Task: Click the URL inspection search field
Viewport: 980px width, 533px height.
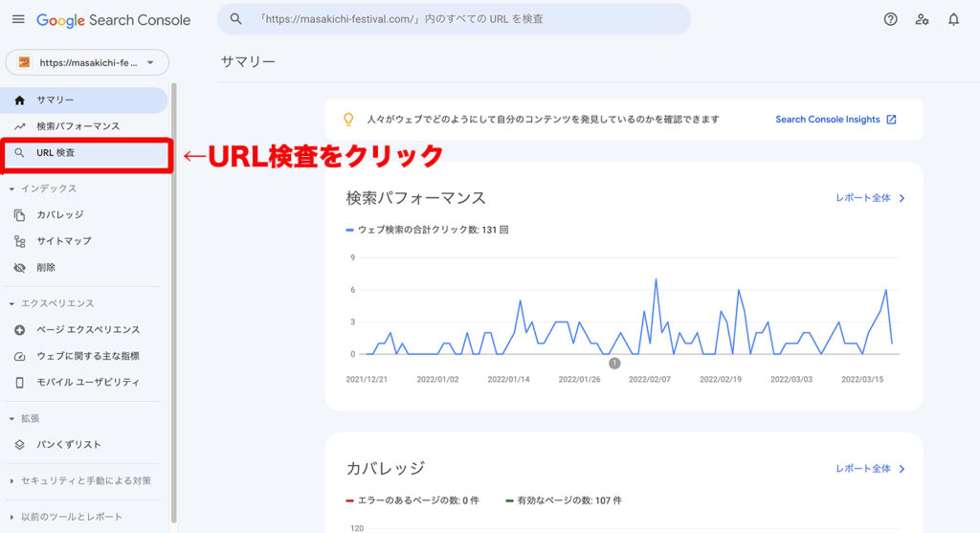Action: [x=454, y=19]
